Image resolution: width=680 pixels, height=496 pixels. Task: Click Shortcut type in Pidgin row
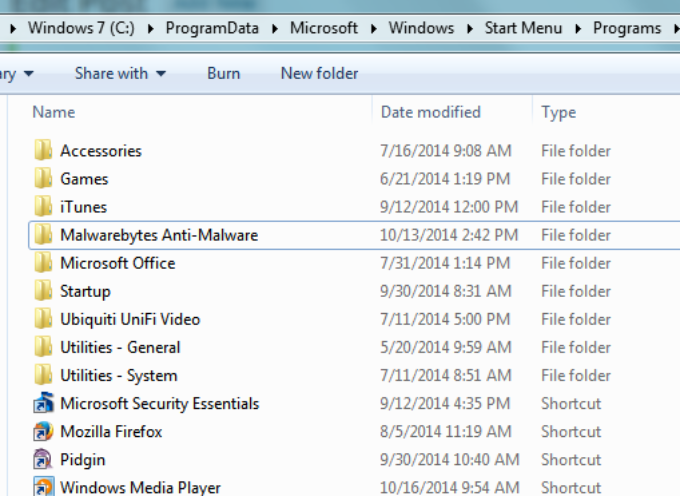coord(571,460)
